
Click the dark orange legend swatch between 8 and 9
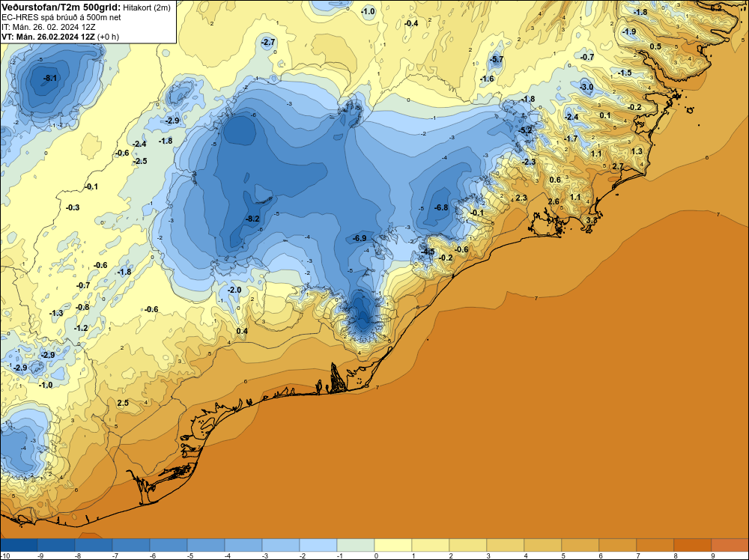(x=693, y=545)
